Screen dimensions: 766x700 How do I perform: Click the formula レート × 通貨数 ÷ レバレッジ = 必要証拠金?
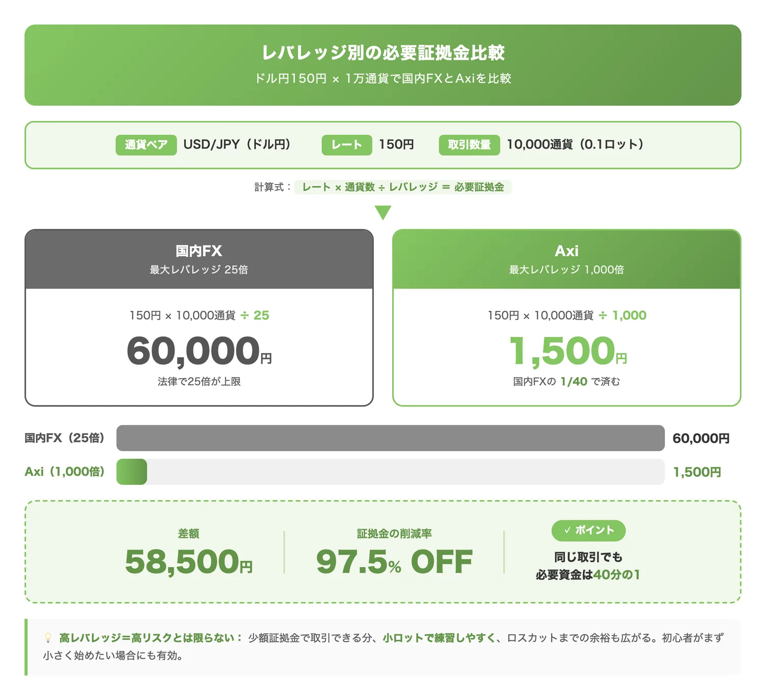pos(403,187)
